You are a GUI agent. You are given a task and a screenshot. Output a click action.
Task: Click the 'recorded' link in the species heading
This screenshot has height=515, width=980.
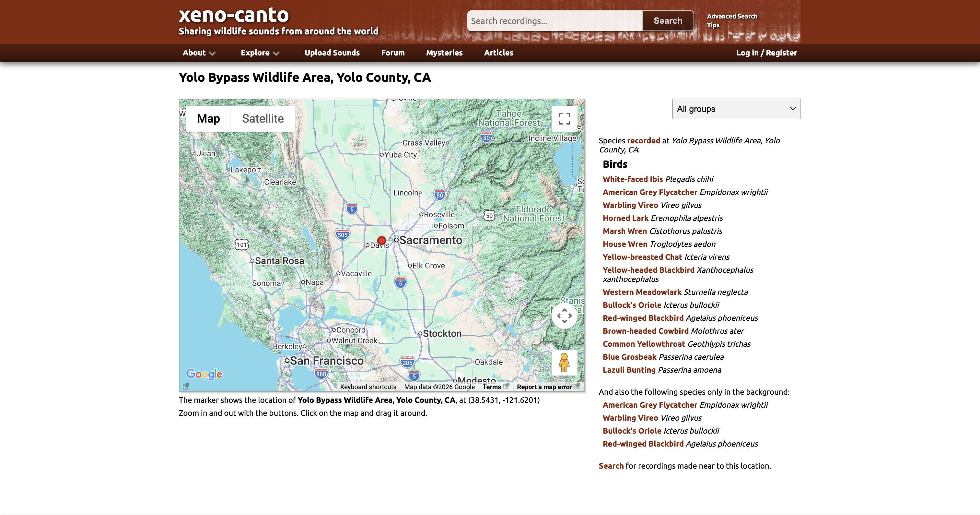click(643, 140)
